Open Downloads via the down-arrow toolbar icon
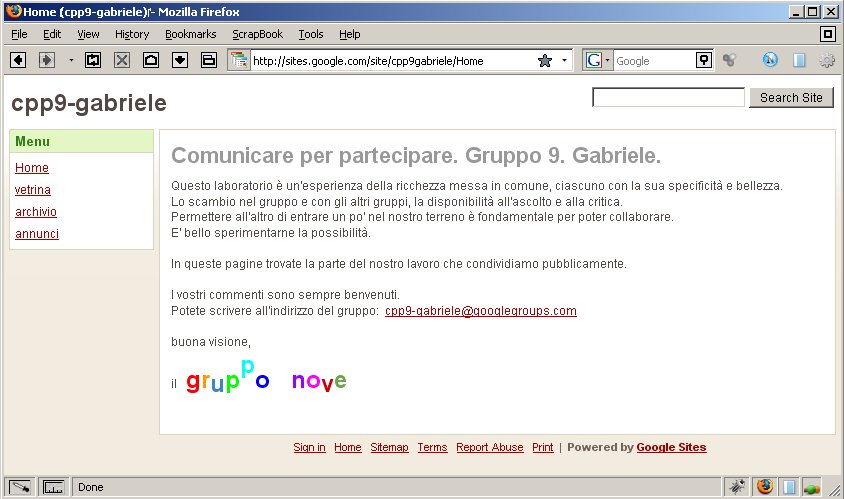 click(180, 60)
